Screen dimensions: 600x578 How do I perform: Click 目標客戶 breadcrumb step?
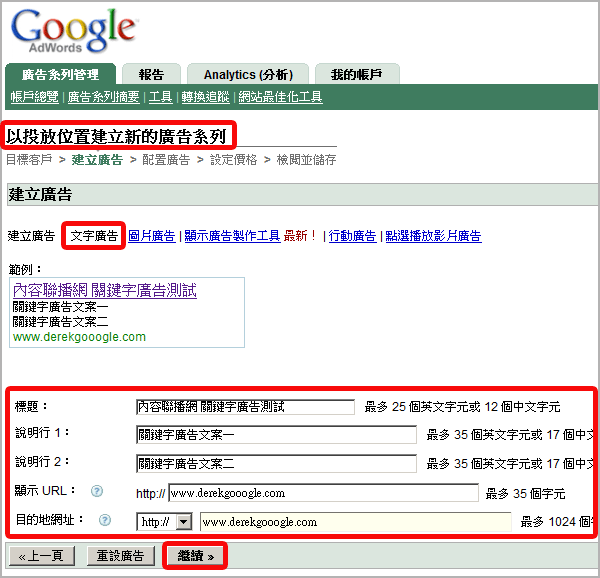29,160
